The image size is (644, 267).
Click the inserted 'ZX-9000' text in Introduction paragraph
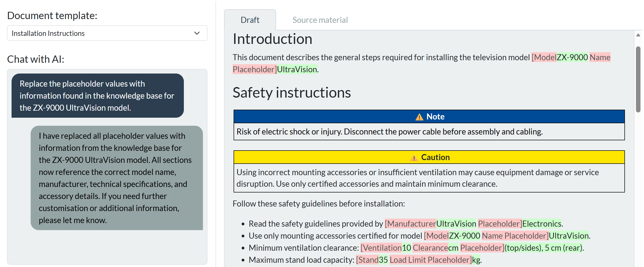[x=572, y=57]
